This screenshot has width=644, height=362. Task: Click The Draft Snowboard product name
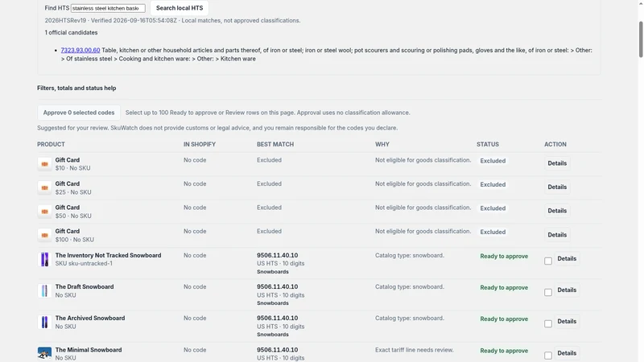pos(85,287)
